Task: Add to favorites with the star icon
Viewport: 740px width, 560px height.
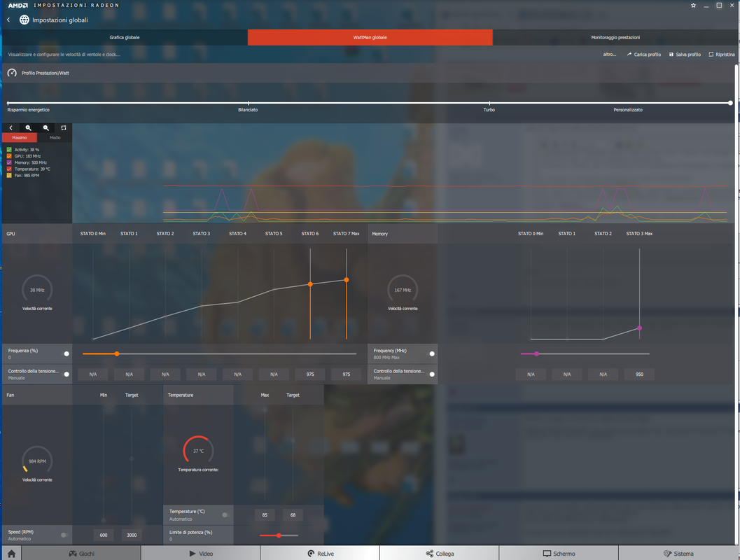Action: click(693, 6)
